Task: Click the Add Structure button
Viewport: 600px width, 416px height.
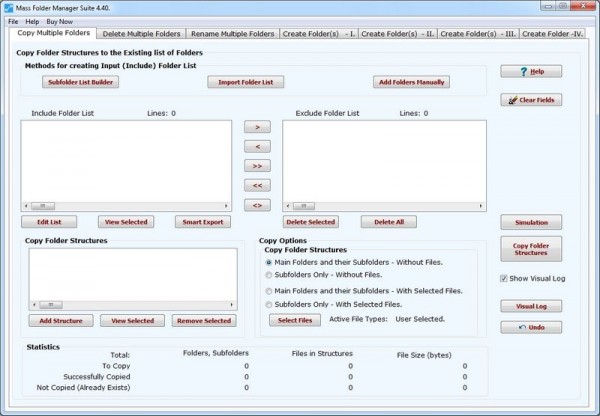Action: 61,321
